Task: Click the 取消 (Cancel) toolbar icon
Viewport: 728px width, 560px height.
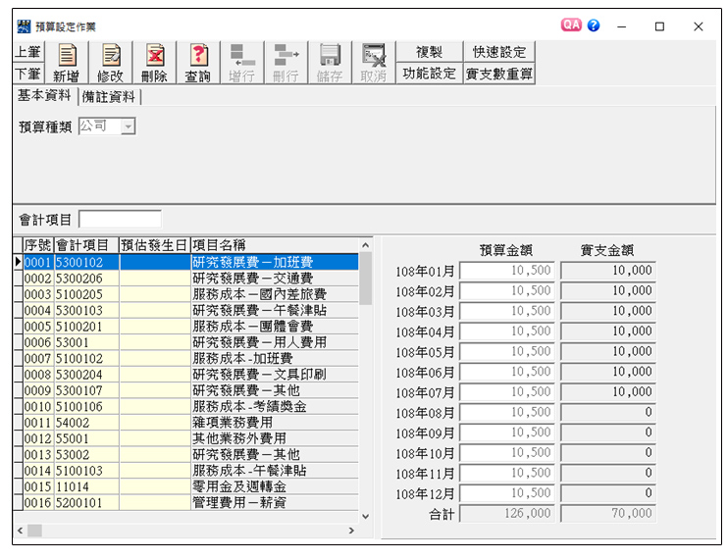Action: [373, 63]
